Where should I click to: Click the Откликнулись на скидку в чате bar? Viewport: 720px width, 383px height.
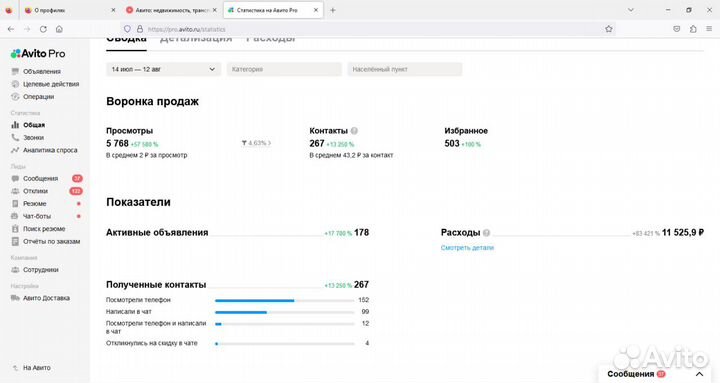[284, 344]
